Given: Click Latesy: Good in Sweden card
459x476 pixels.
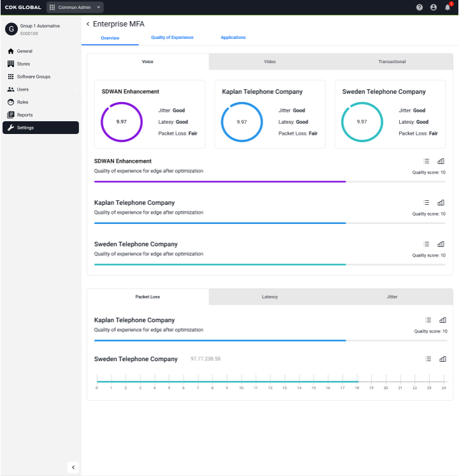Looking at the screenshot, I should pyautogui.click(x=414, y=122).
